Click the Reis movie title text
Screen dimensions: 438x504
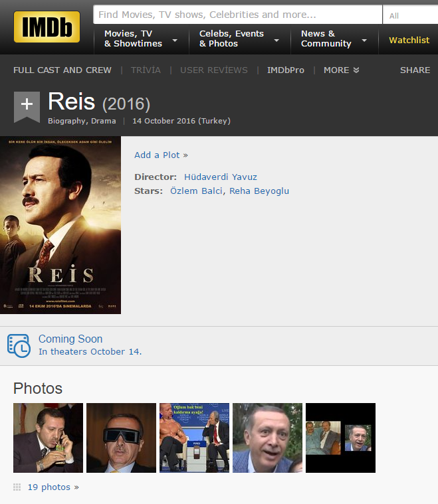coord(71,102)
